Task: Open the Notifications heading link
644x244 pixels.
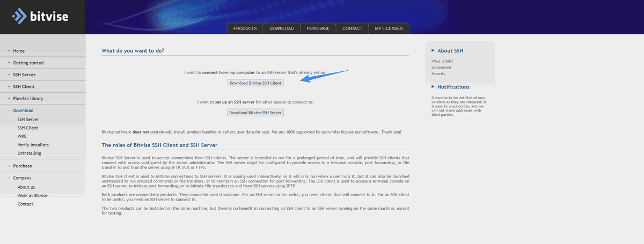Action: click(453, 86)
